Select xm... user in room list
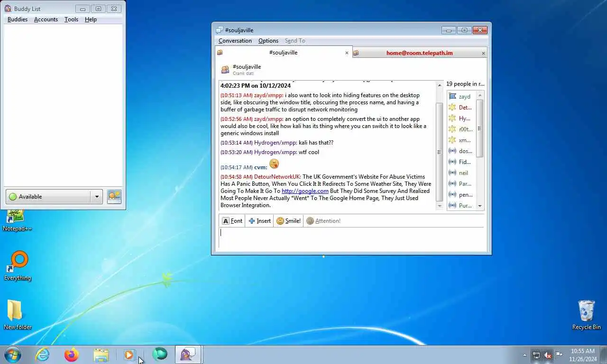Image resolution: width=607 pixels, height=364 pixels. [460, 140]
